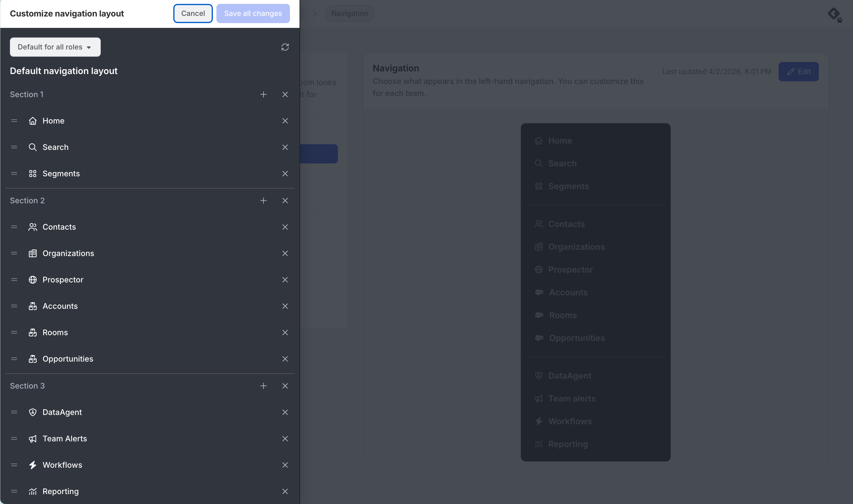853x504 pixels.
Task: Select the Reporting item in Section 3
Action: [x=61, y=491]
